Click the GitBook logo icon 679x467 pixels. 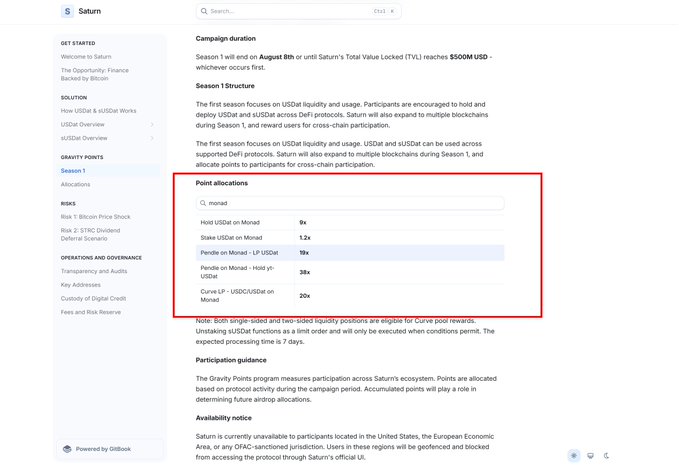click(x=67, y=449)
